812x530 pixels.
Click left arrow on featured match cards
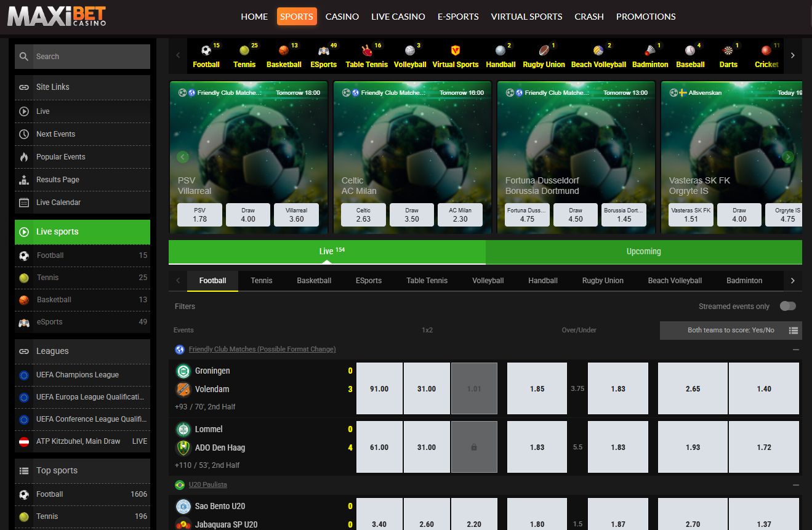pos(183,157)
